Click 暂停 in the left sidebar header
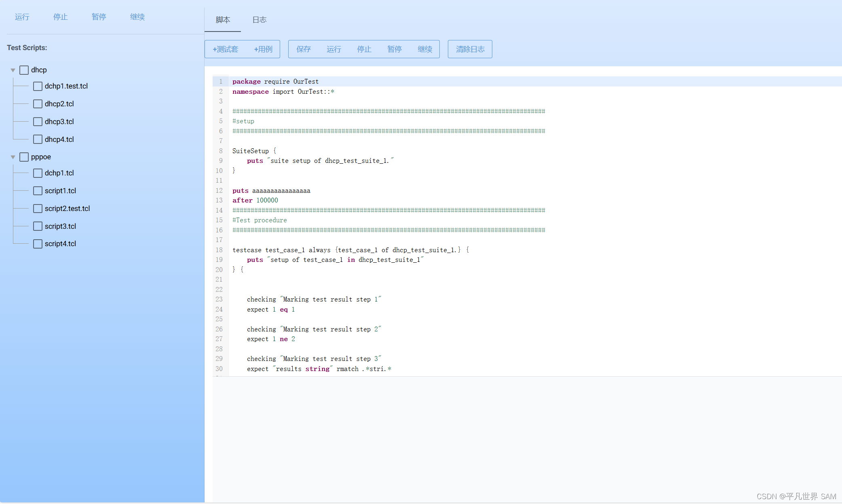 [99, 17]
